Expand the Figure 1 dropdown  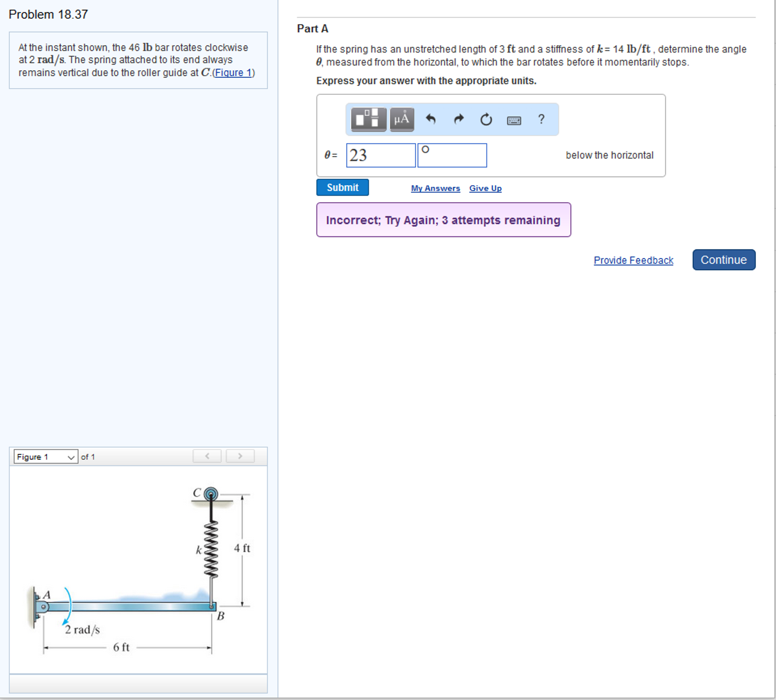point(46,456)
